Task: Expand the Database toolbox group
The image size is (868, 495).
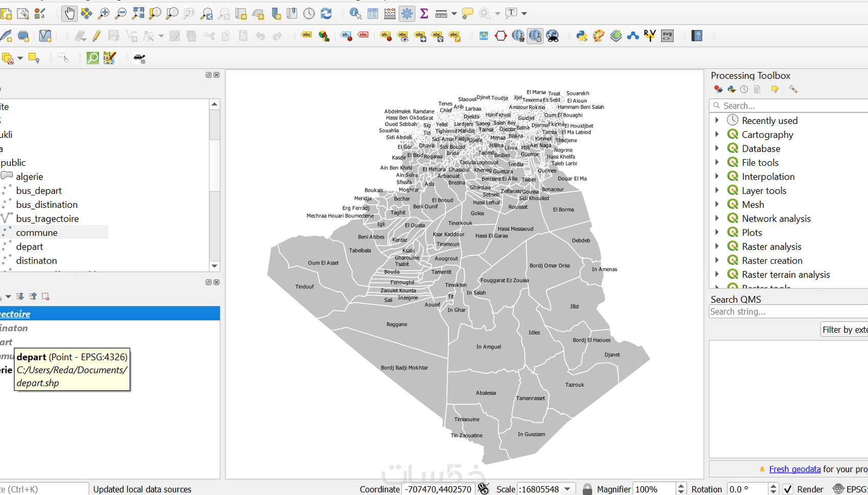Action: click(x=717, y=148)
